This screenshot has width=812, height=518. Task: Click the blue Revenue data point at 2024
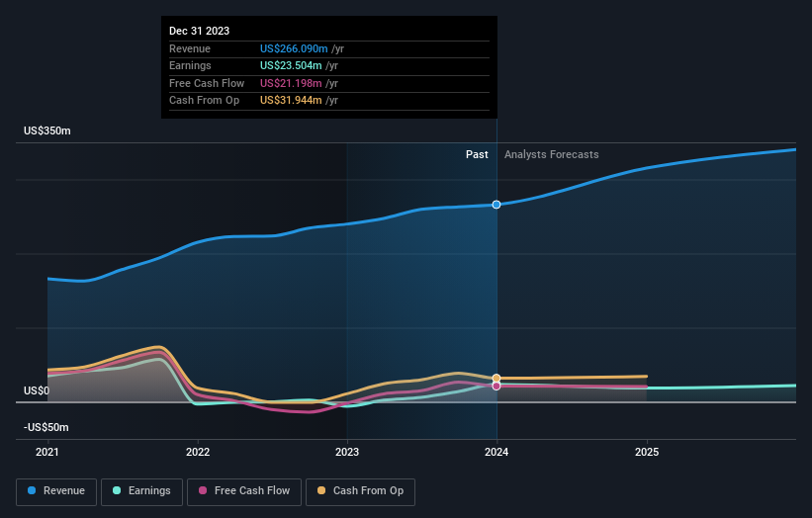click(x=496, y=205)
